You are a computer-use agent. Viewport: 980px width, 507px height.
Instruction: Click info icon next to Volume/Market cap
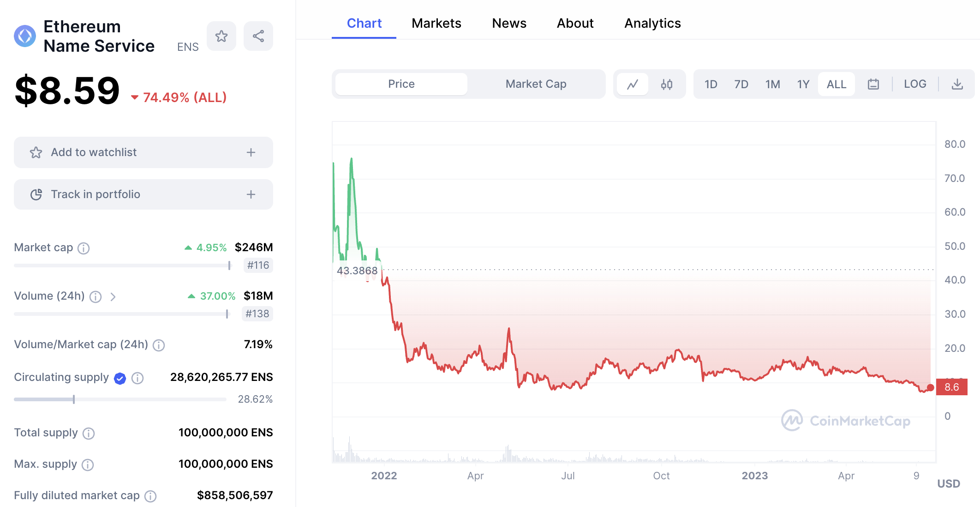click(x=159, y=345)
